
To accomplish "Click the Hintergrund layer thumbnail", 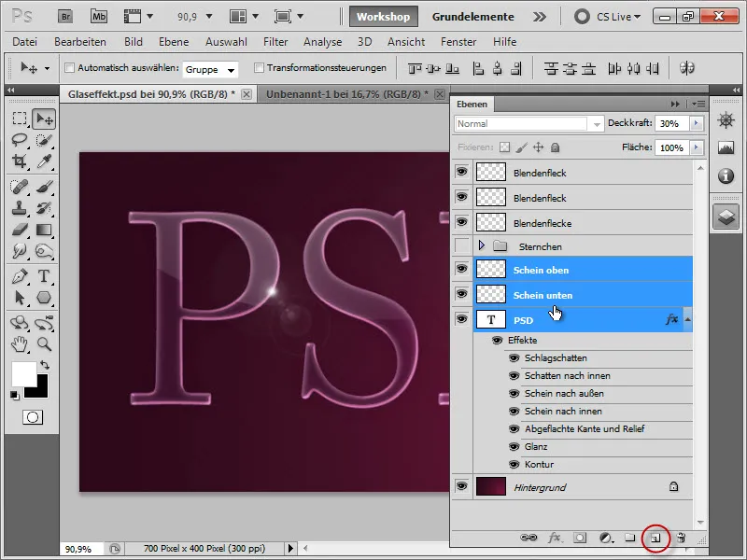I will tap(491, 486).
